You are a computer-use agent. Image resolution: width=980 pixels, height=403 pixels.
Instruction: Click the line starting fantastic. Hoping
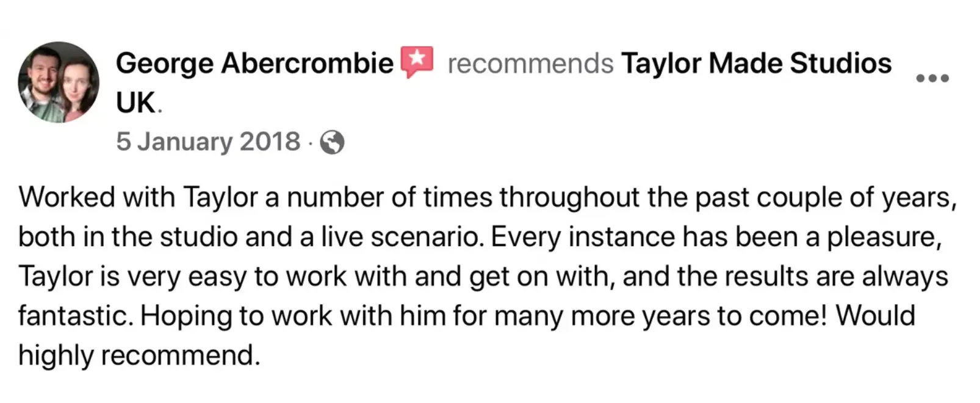(x=467, y=316)
